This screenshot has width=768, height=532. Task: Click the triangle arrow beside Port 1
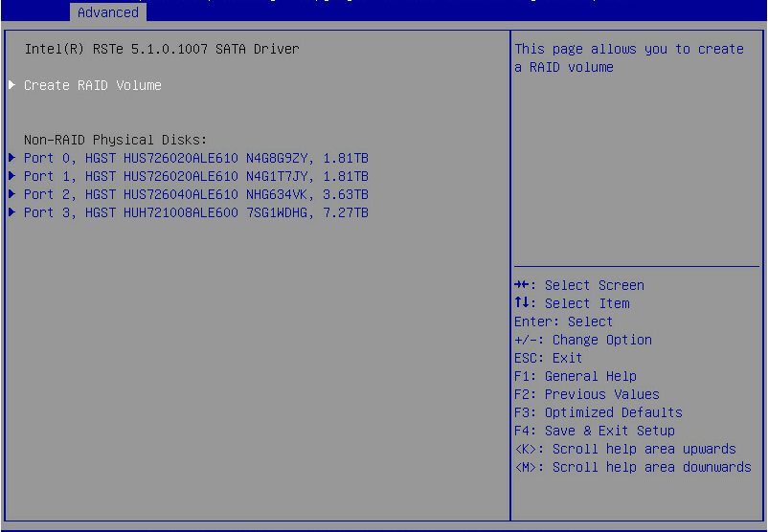[12, 176]
